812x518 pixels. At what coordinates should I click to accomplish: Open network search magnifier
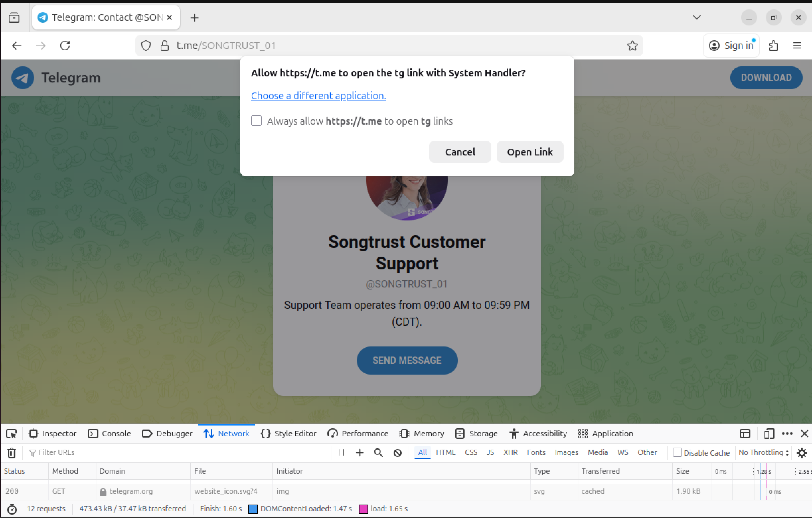(x=378, y=453)
